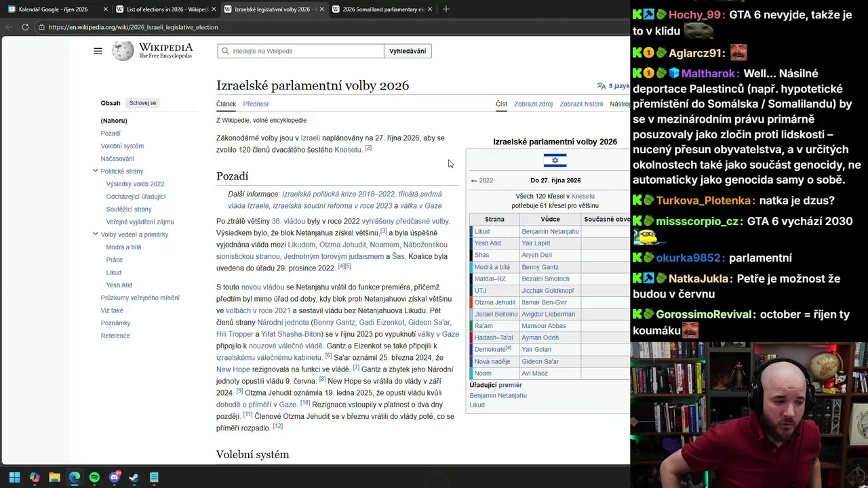Open the válka v Gaze link in the hatnote

(420, 205)
